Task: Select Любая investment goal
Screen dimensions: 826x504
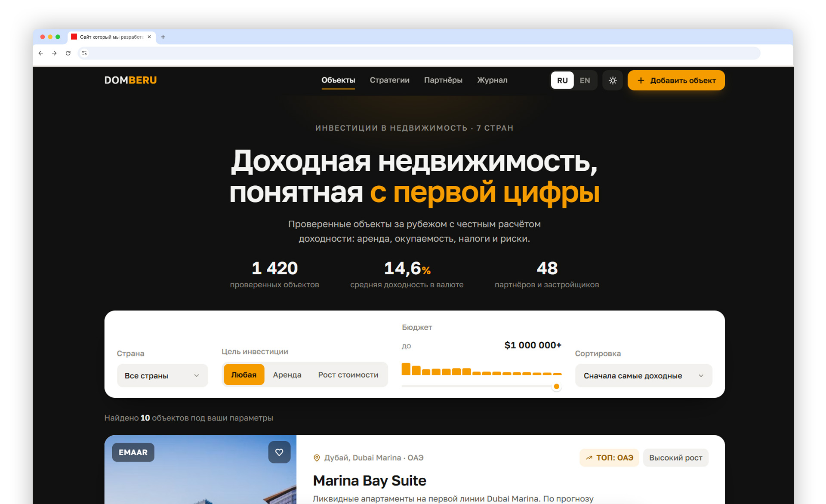Action: pos(244,375)
